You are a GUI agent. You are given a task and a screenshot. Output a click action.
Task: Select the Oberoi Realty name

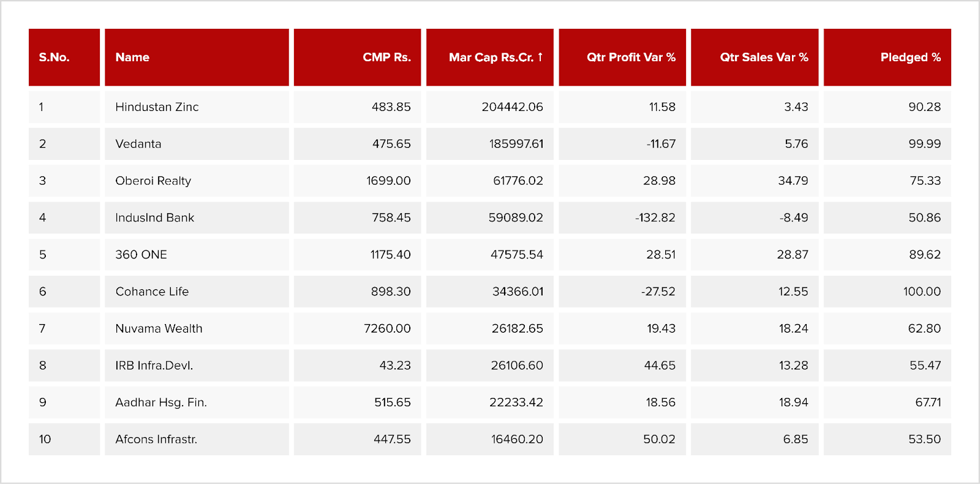point(153,181)
